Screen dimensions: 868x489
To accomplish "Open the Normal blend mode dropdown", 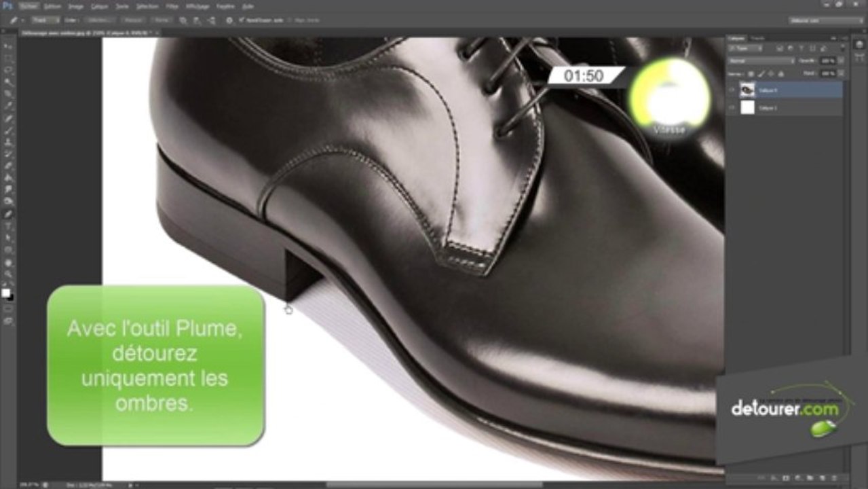I will 761,60.
